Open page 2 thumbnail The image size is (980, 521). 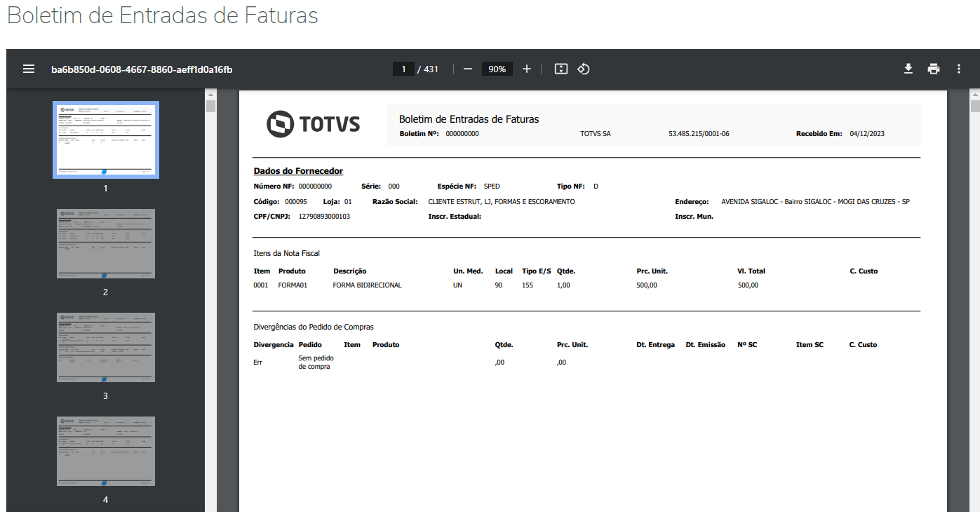click(106, 243)
